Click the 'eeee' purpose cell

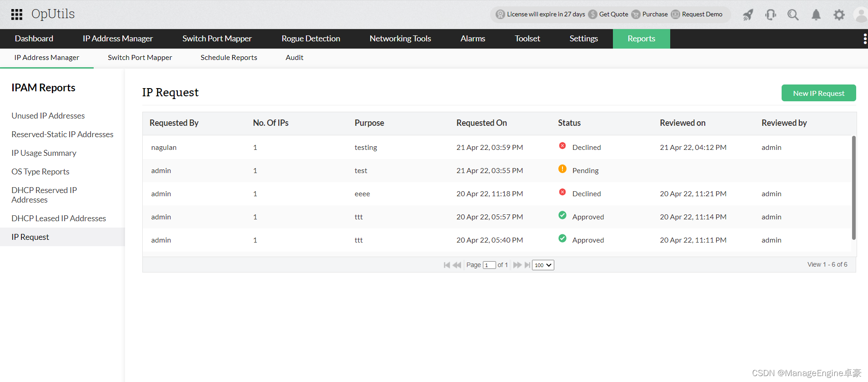coord(362,194)
